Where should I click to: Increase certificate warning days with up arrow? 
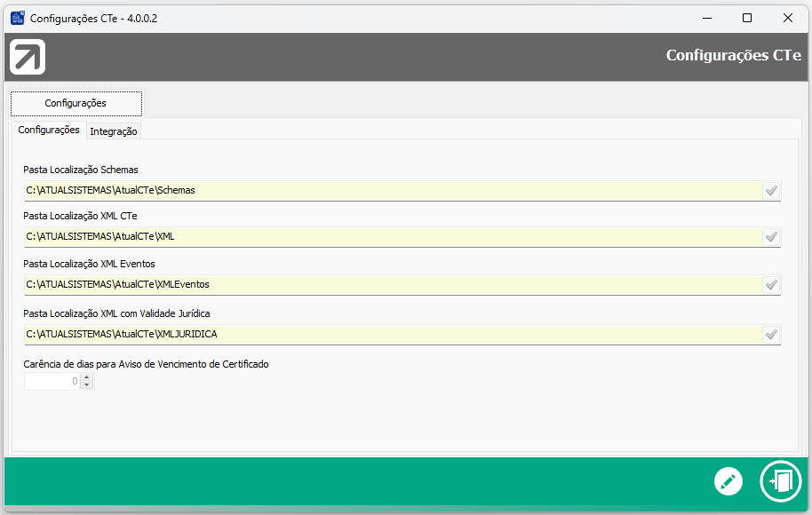(x=86, y=377)
